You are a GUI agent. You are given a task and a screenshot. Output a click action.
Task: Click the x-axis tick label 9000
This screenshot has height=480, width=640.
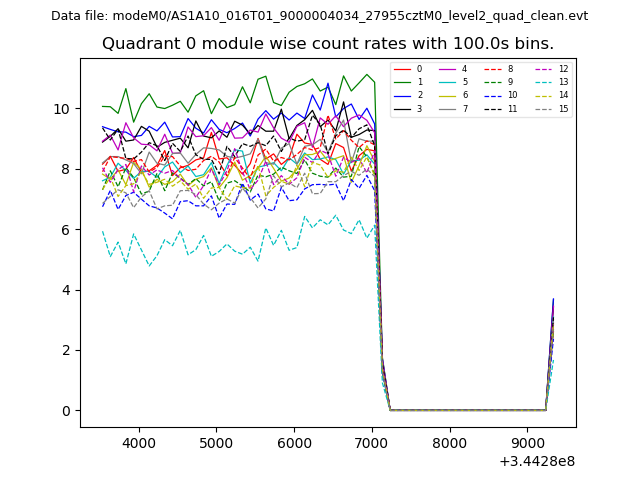click(528, 442)
